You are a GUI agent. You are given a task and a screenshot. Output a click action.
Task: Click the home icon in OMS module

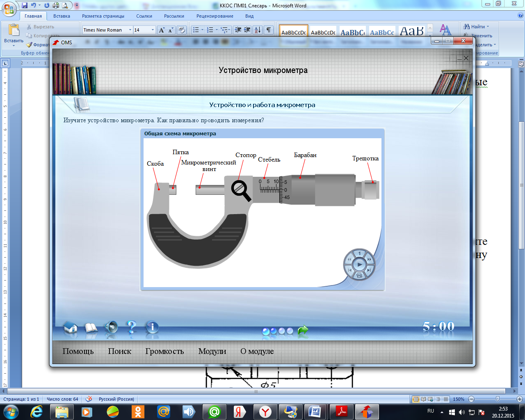click(71, 328)
